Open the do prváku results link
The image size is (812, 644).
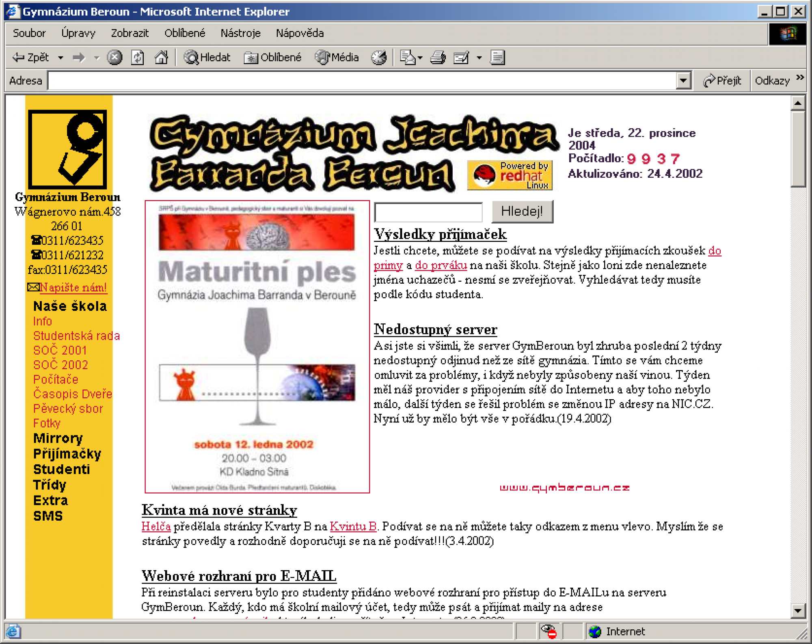[x=441, y=265]
